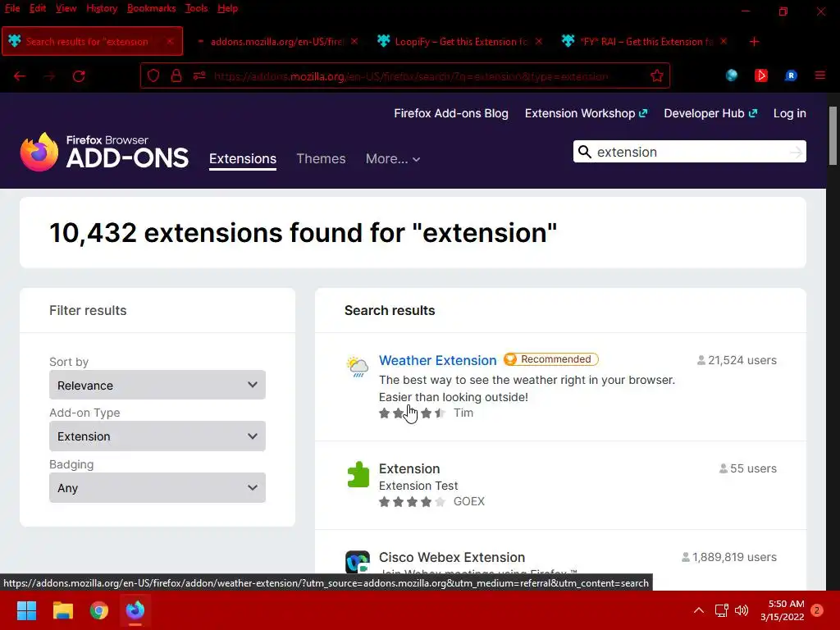The height and width of the screenshot is (630, 840).
Task: Click the add-on search input field
Action: coord(689,152)
